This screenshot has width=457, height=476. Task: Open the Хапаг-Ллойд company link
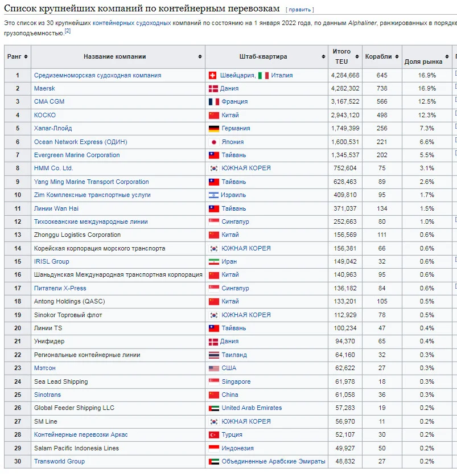pyautogui.click(x=53, y=129)
